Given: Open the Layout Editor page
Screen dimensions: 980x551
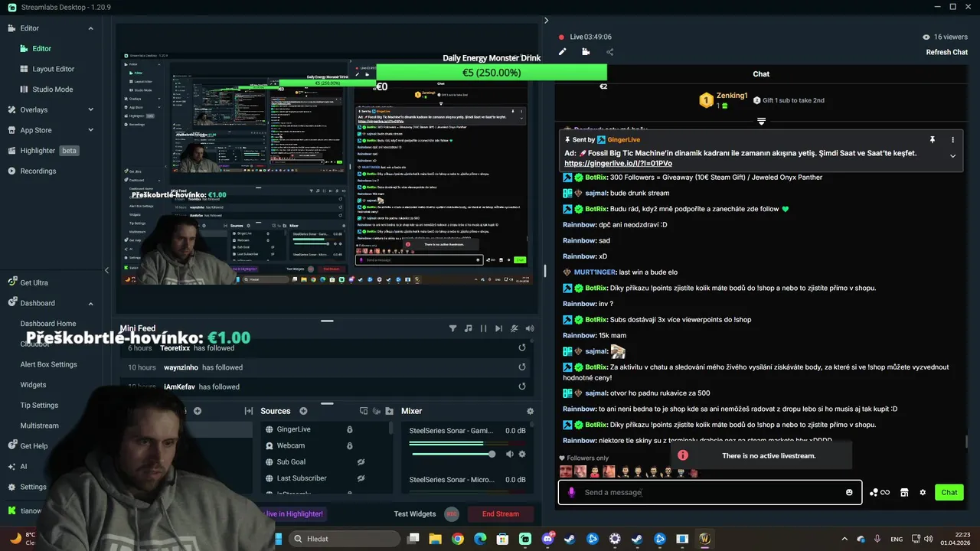Looking at the screenshot, I should (x=53, y=69).
